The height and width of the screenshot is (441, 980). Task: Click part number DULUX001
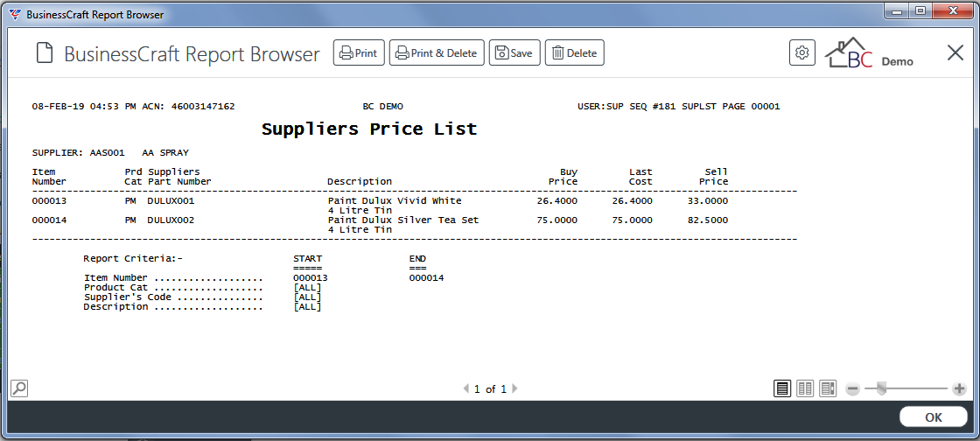tap(171, 201)
